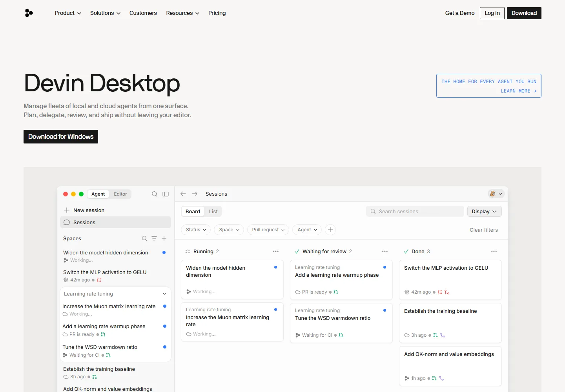Open the Pricing page
565x392 pixels.
pos(217,13)
